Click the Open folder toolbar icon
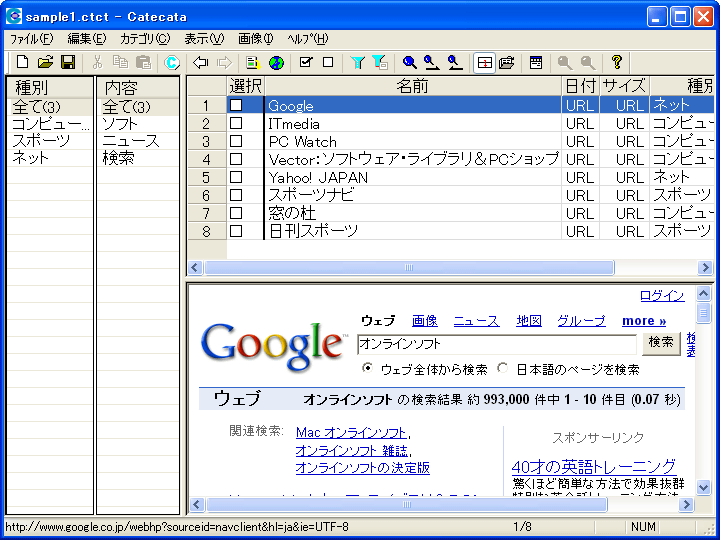720x540 pixels. tap(45, 62)
